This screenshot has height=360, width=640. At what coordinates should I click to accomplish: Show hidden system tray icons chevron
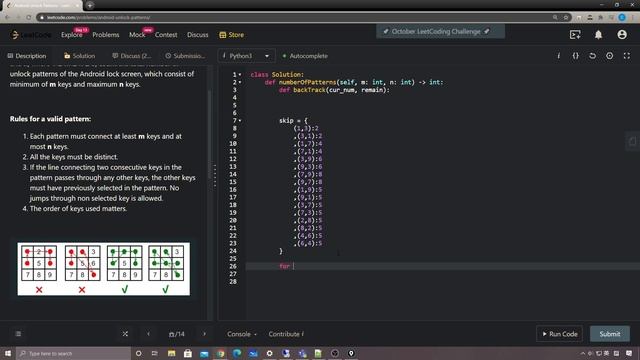click(x=582, y=353)
